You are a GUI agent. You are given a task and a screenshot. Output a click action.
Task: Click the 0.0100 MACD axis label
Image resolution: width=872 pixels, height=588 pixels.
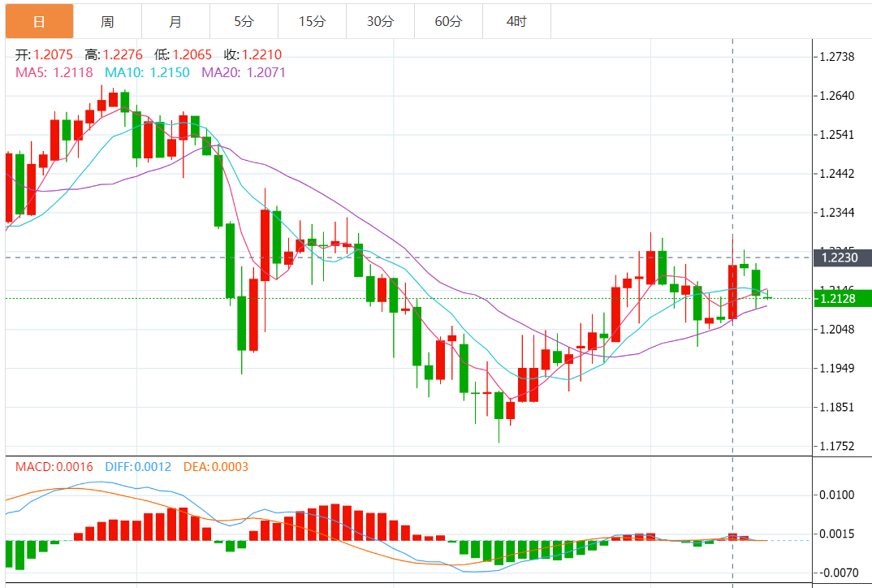[837, 495]
